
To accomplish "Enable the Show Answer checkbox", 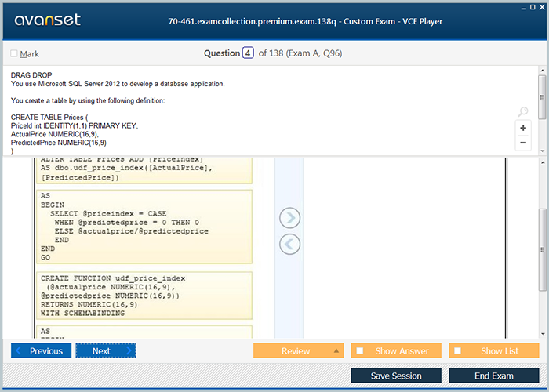I will point(360,350).
